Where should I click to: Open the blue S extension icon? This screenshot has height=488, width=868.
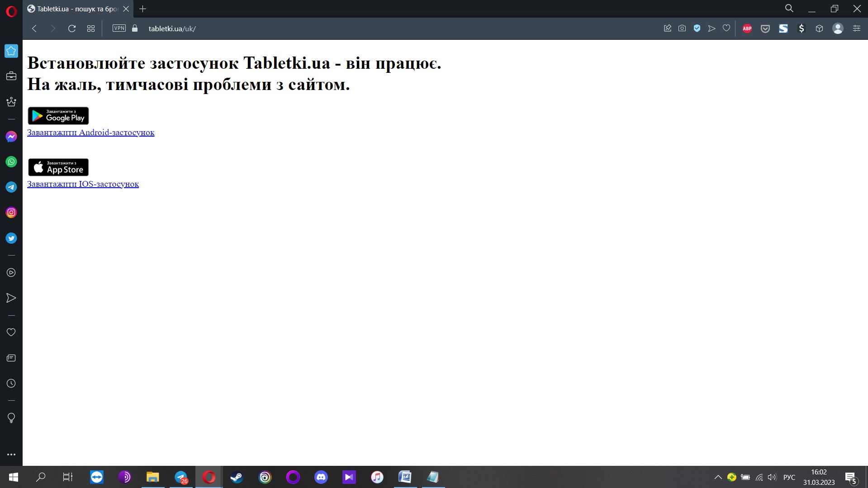coord(783,28)
